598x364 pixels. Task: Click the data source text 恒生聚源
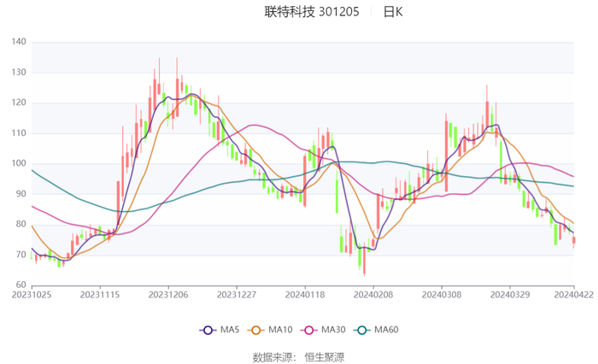(325, 356)
